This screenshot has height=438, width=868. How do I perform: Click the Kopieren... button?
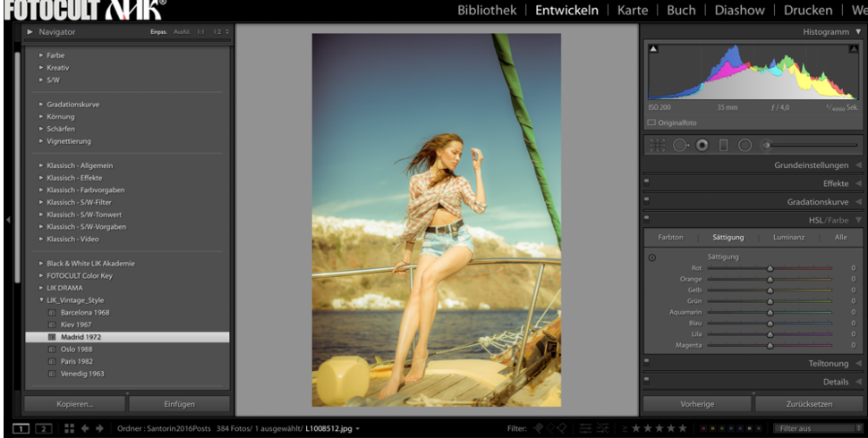coord(75,404)
